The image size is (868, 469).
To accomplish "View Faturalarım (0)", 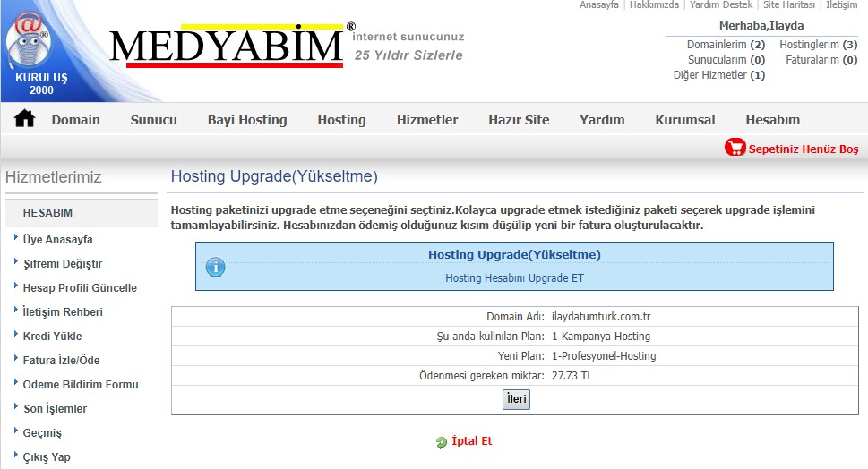I will [x=822, y=60].
